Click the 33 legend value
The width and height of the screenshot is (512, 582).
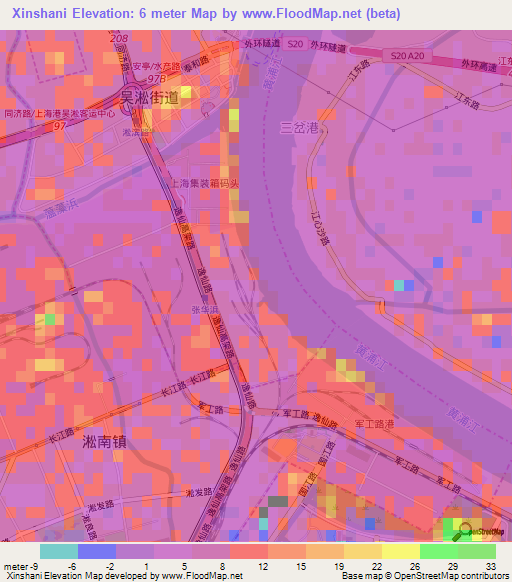pos(491,567)
